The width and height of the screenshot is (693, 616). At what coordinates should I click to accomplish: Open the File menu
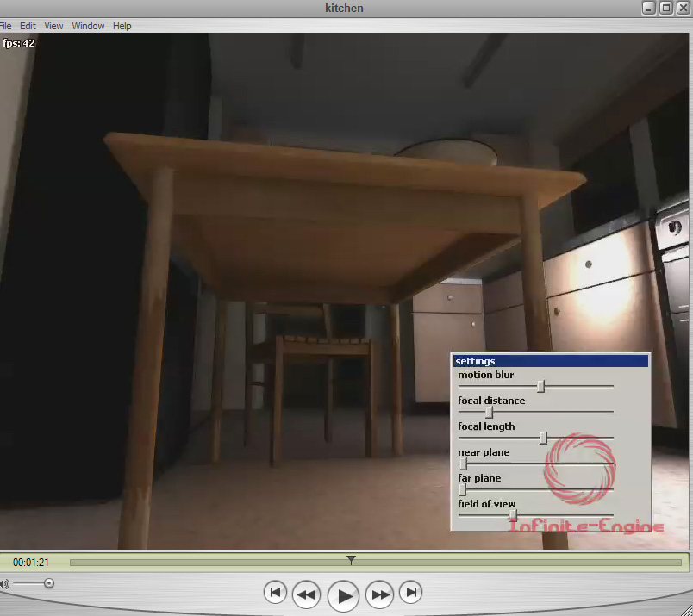point(5,26)
